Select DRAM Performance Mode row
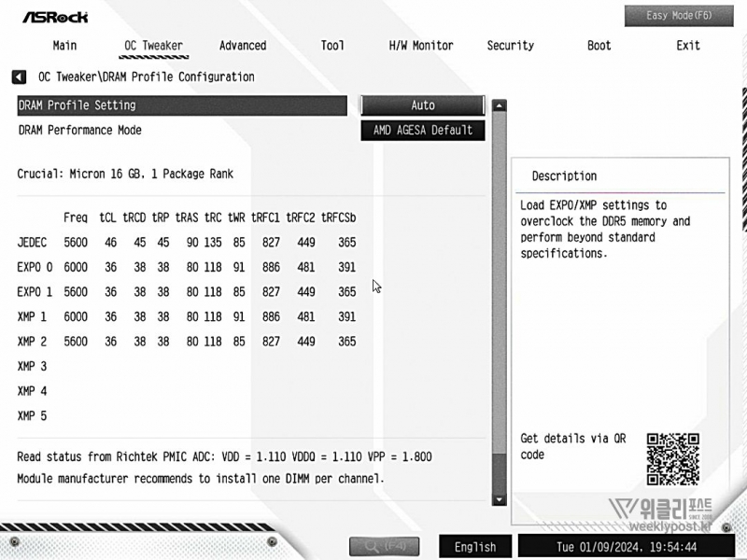Image resolution: width=747 pixels, height=560 pixels. point(182,131)
